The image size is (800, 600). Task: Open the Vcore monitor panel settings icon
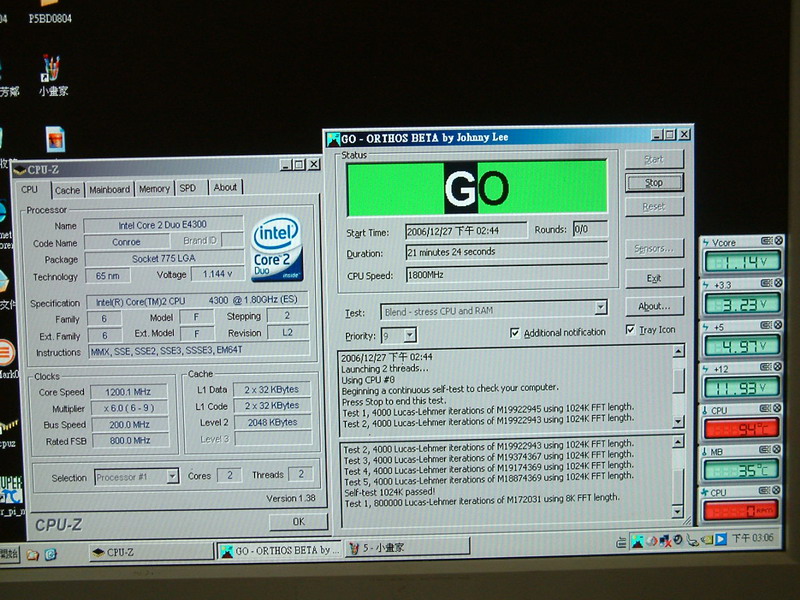tap(766, 241)
